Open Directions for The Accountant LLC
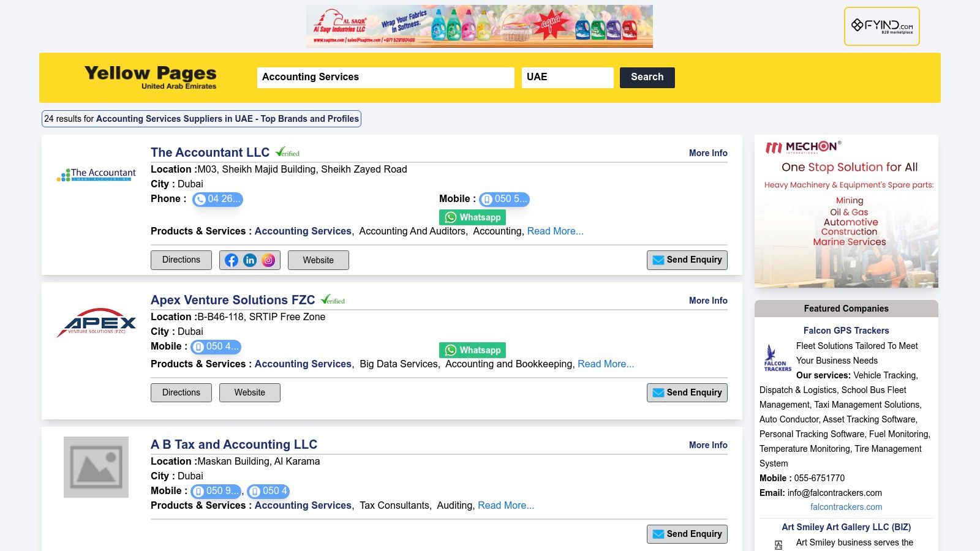 (x=181, y=260)
